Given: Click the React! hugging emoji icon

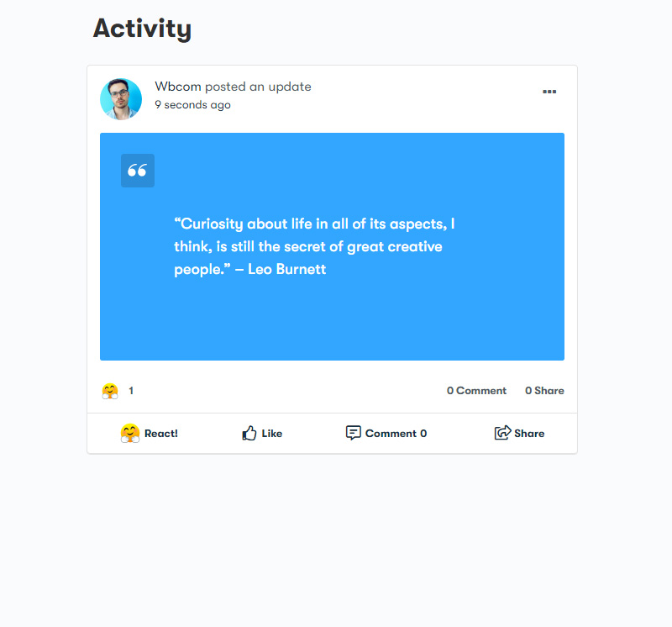Looking at the screenshot, I should click(x=130, y=433).
